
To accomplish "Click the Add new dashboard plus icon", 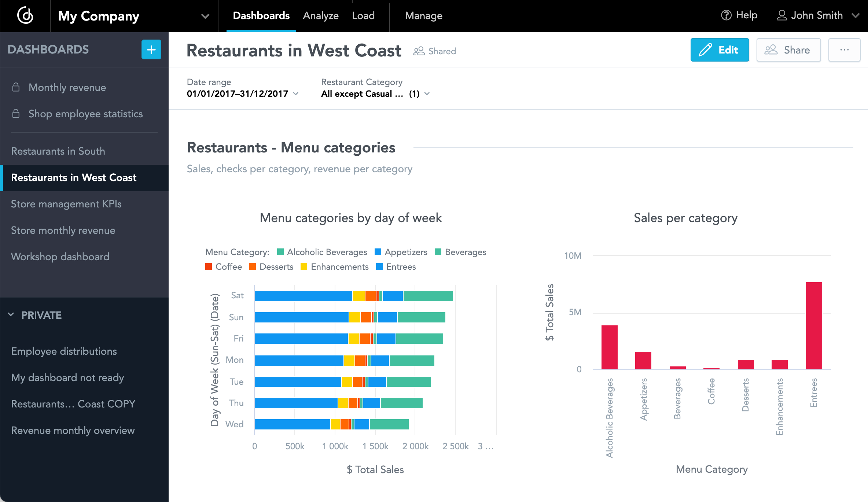I will coord(151,49).
